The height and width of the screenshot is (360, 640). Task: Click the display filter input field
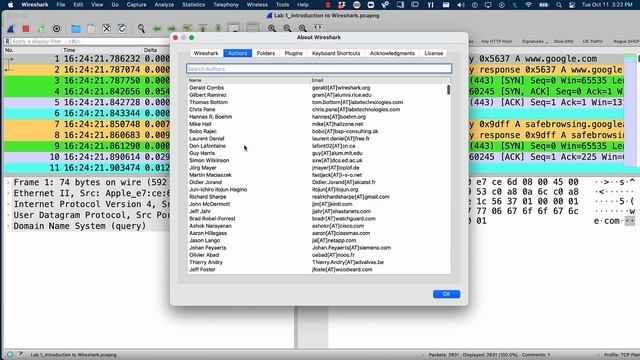pos(90,41)
